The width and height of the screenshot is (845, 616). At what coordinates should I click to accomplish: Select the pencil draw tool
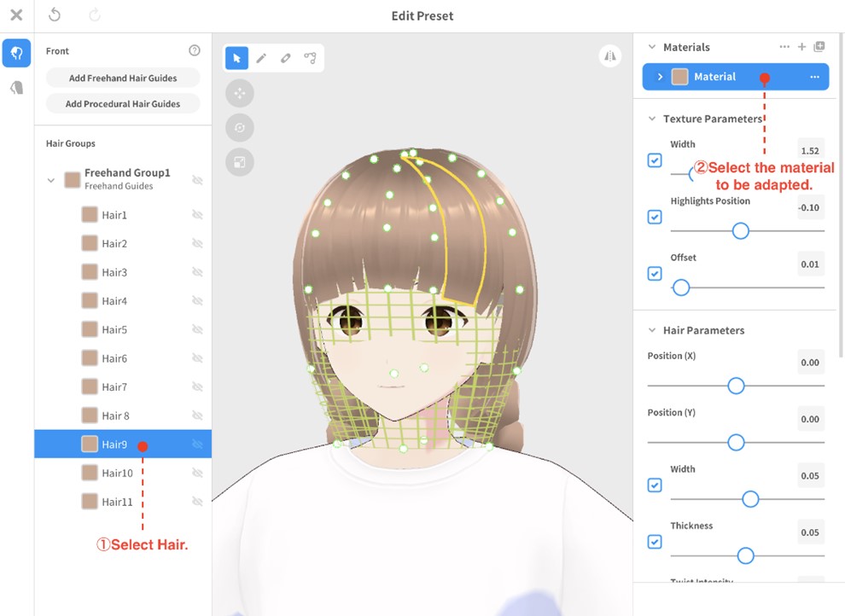point(261,58)
